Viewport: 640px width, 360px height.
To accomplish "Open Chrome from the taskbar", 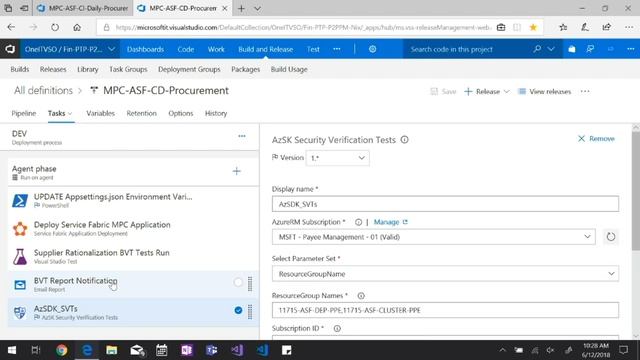I will (62, 350).
